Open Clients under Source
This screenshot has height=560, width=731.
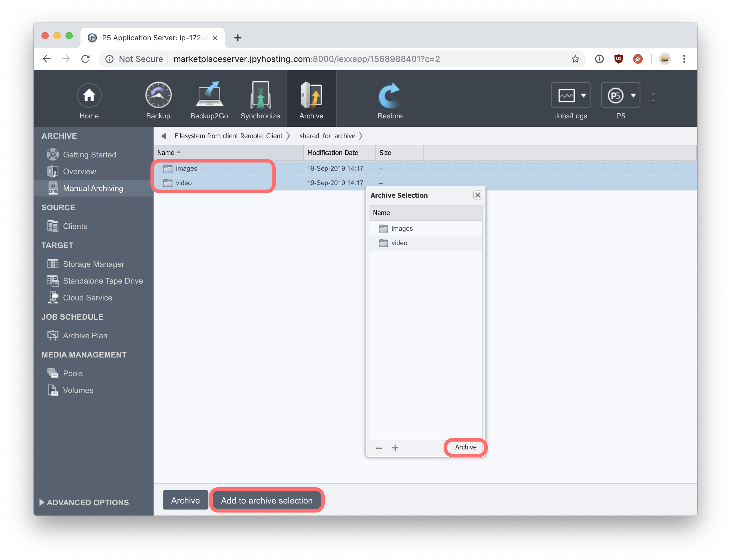(75, 226)
